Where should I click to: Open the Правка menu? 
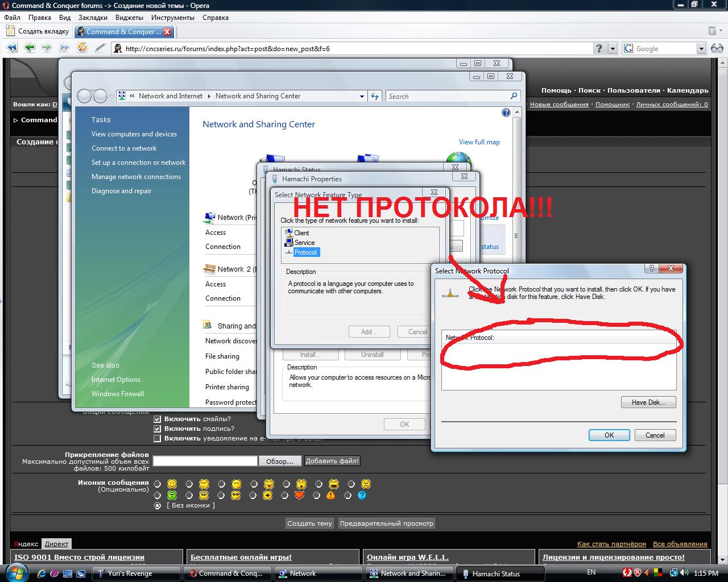39,17
